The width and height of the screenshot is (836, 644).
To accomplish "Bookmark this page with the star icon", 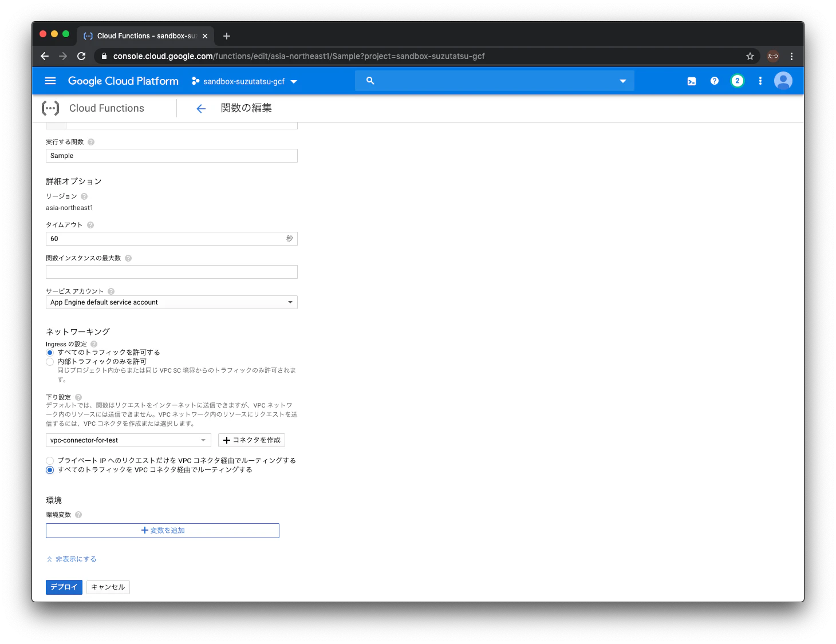I will tap(750, 56).
